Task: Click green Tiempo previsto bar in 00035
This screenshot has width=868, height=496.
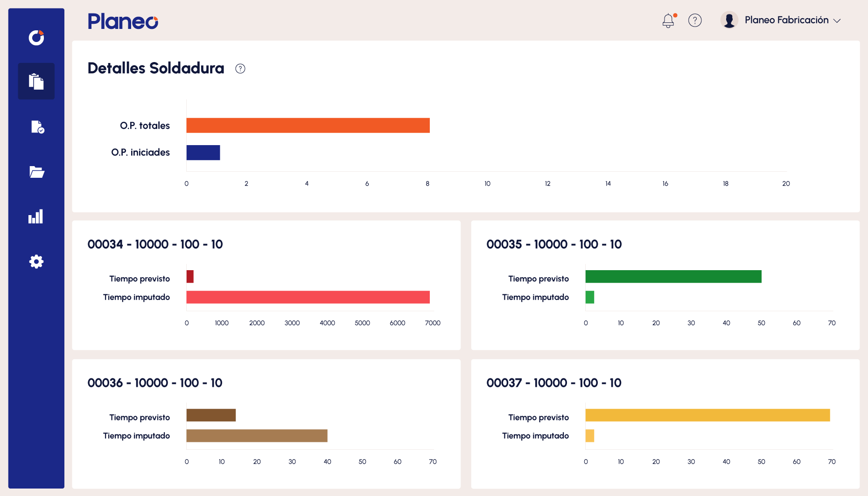Action: coord(673,277)
